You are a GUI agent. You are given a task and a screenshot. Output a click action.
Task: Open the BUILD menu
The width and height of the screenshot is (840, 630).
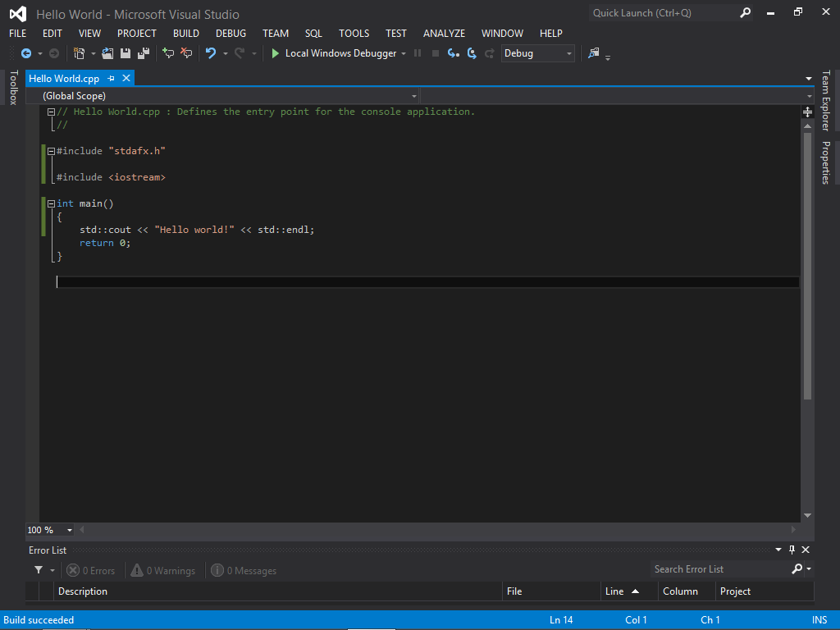pos(186,34)
